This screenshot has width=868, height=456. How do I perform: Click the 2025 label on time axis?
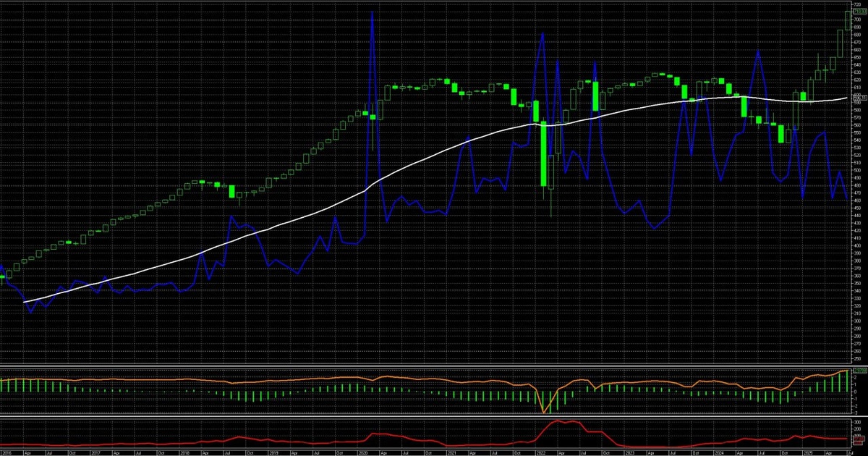coord(809,452)
